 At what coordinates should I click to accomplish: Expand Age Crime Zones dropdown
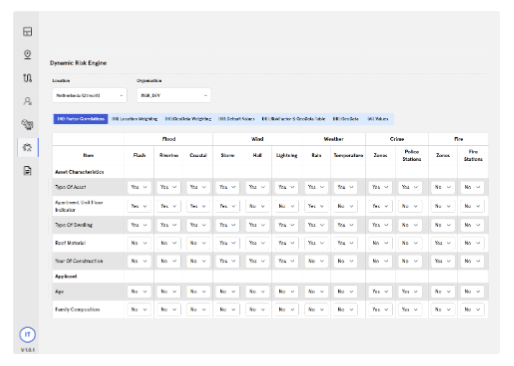tap(380, 291)
